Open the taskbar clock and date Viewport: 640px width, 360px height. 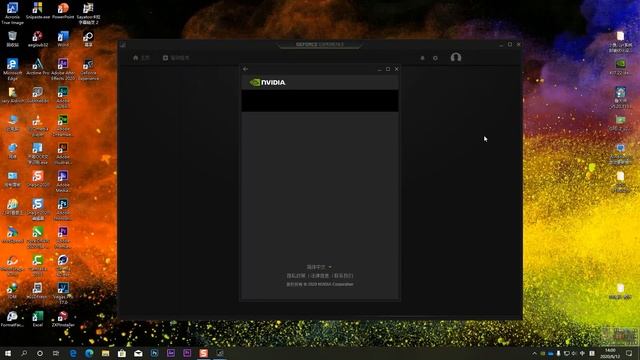point(610,353)
